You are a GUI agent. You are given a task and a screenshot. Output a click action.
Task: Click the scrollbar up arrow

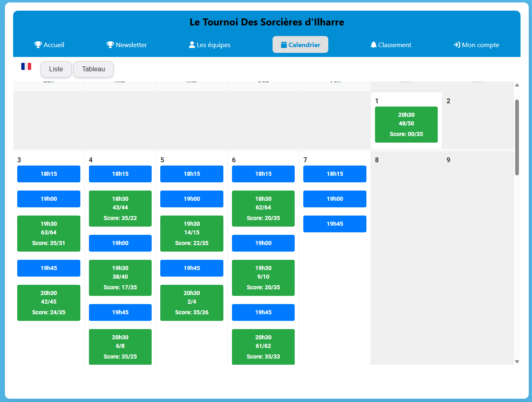click(x=517, y=85)
